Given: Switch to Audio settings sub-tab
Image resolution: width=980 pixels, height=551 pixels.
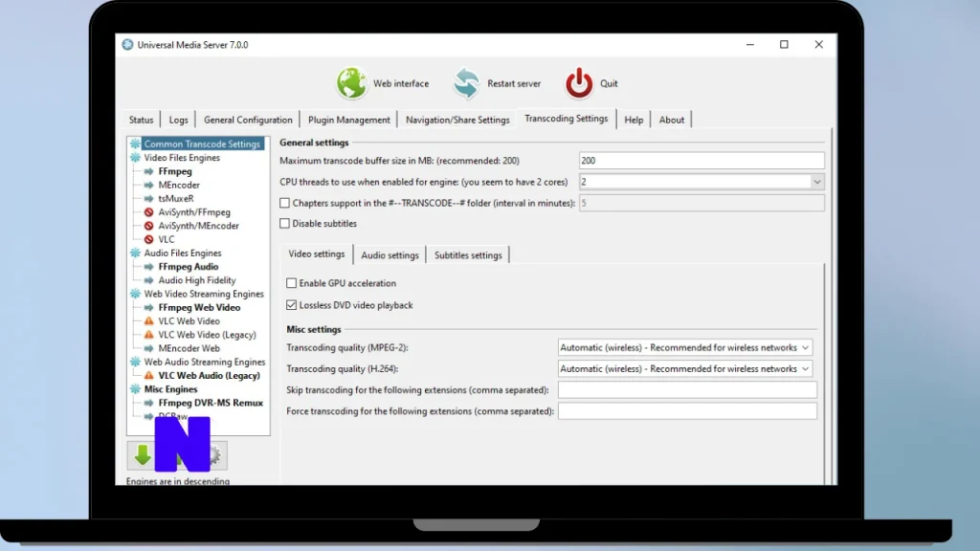Looking at the screenshot, I should coord(390,254).
